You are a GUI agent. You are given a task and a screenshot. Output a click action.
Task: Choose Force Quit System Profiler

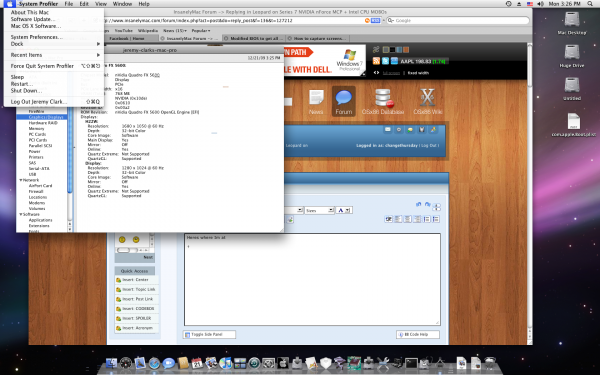tap(42, 66)
